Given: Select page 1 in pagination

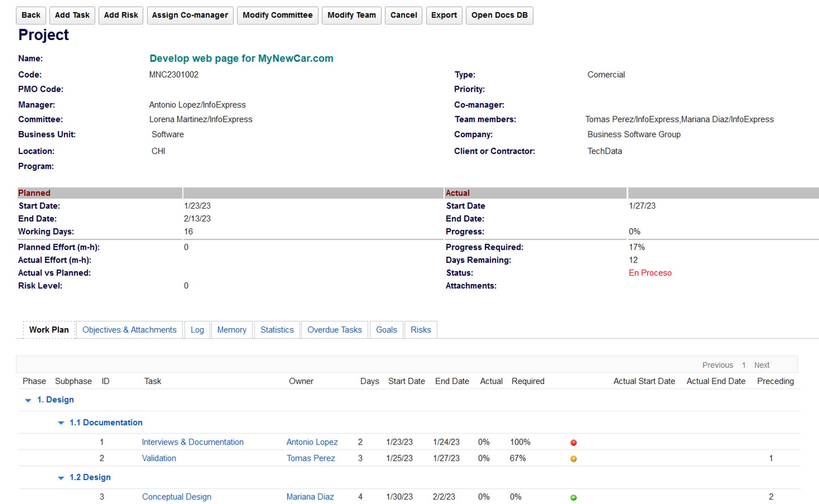Looking at the screenshot, I should pos(744,365).
